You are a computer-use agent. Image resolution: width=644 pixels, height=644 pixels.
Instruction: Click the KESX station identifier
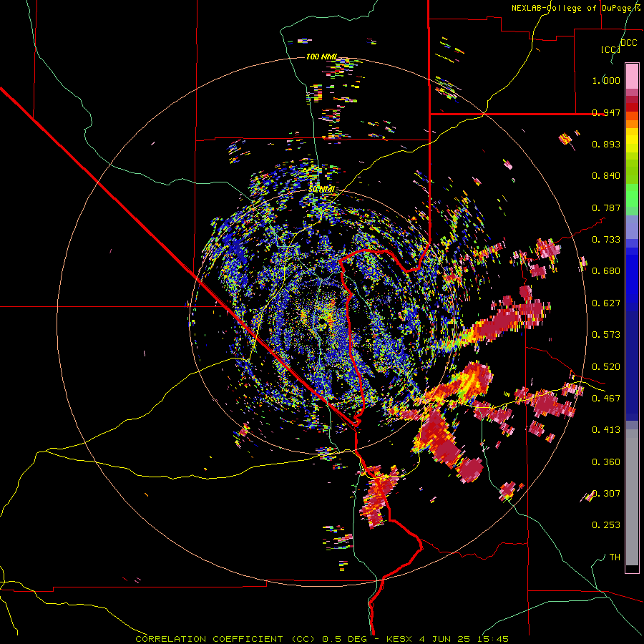400,639
